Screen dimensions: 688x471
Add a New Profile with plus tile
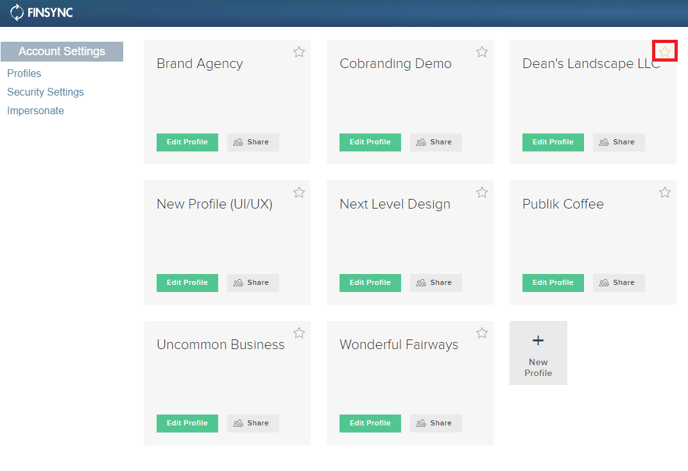538,353
